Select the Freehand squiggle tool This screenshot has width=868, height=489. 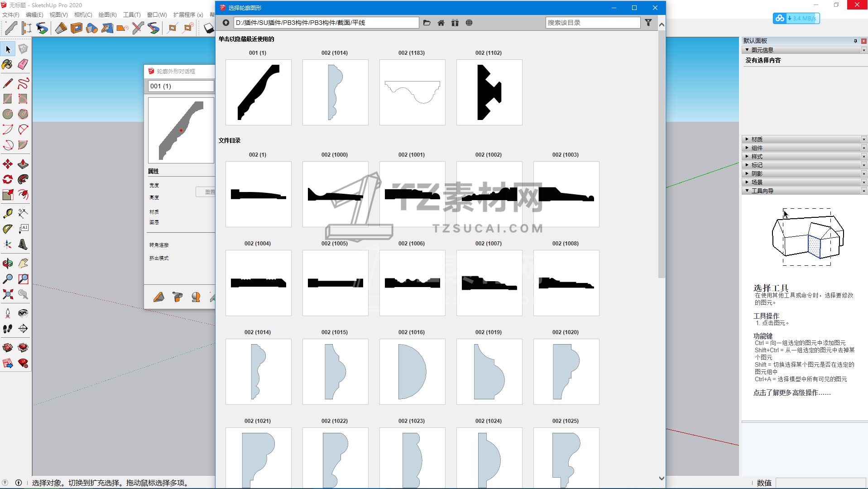point(23,83)
